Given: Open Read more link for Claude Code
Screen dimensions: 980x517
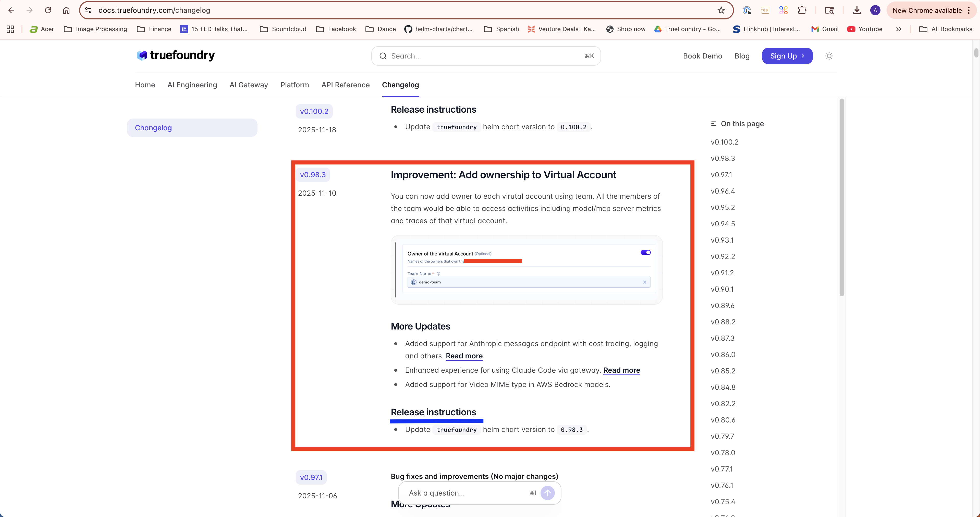Looking at the screenshot, I should point(621,370).
